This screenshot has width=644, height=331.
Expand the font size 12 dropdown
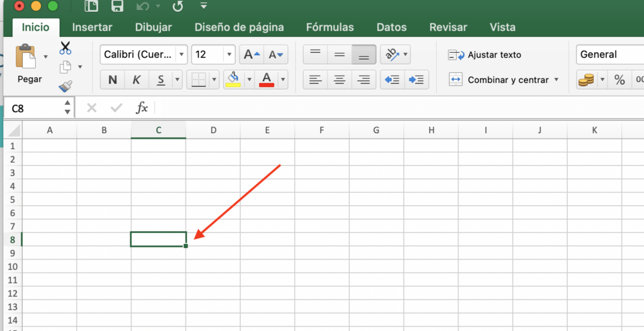pos(229,55)
